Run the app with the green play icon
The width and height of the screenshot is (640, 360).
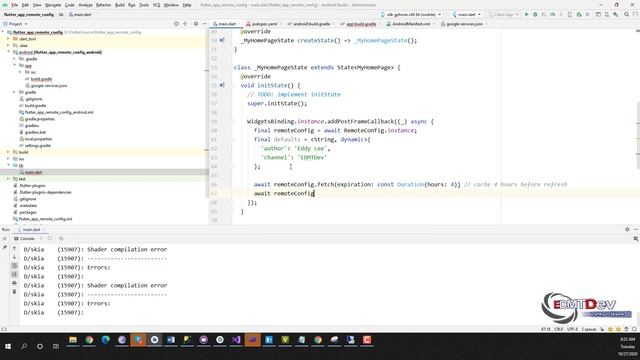tap(527, 14)
